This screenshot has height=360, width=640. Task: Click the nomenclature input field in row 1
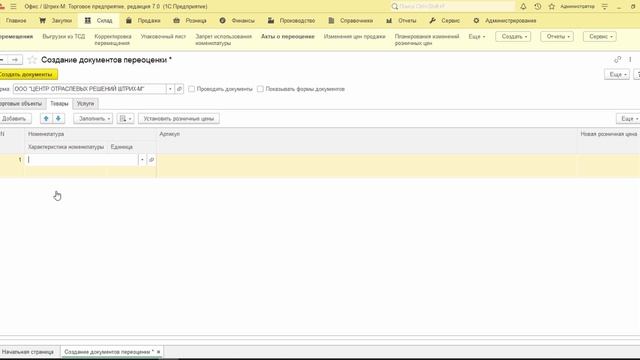83,160
